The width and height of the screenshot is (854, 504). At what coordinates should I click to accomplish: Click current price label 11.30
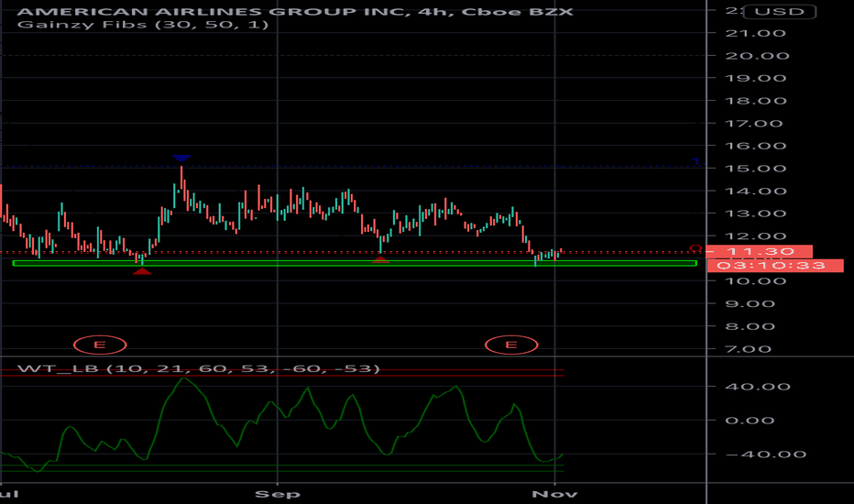click(760, 252)
